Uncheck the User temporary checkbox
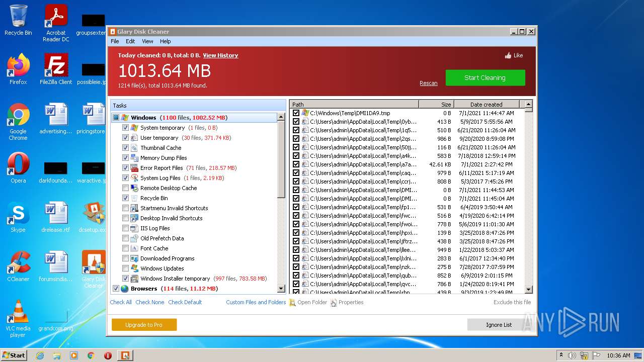The image size is (644, 362). pos(125,138)
